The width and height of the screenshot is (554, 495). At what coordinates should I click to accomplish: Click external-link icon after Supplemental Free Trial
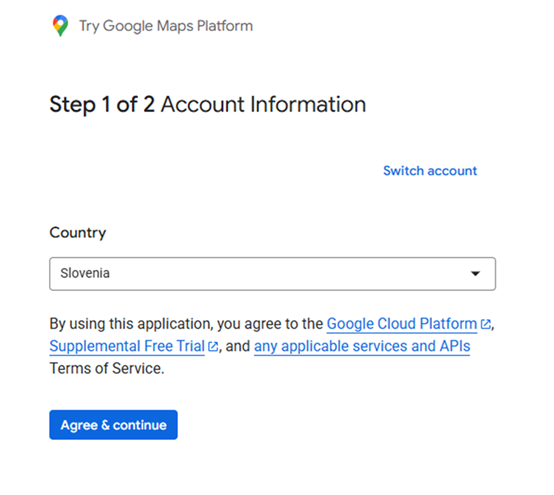point(213,346)
